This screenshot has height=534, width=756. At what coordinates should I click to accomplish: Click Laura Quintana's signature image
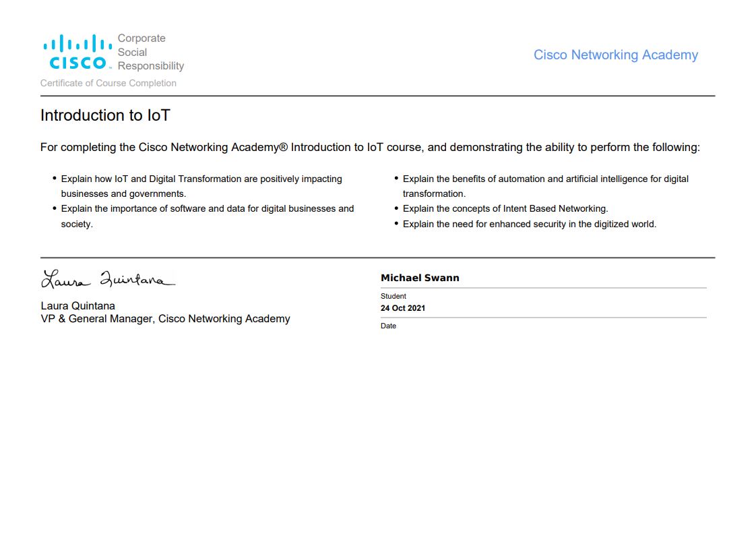(106, 276)
